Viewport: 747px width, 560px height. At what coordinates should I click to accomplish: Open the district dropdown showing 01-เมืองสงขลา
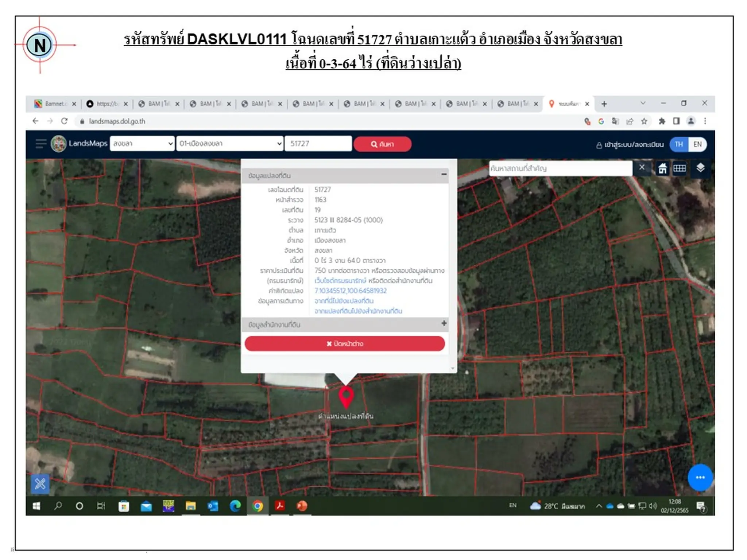(x=230, y=144)
